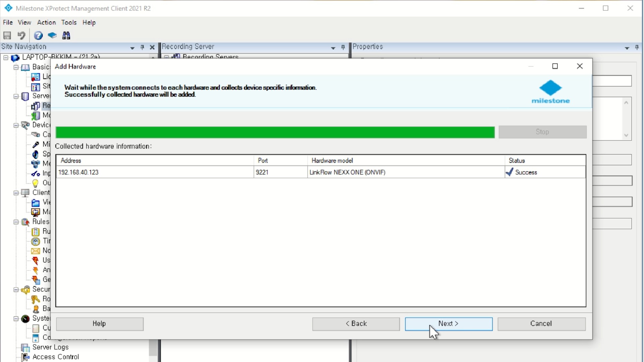Select the Servers node icon
This screenshot has width=644, height=362.
coord(25,96)
